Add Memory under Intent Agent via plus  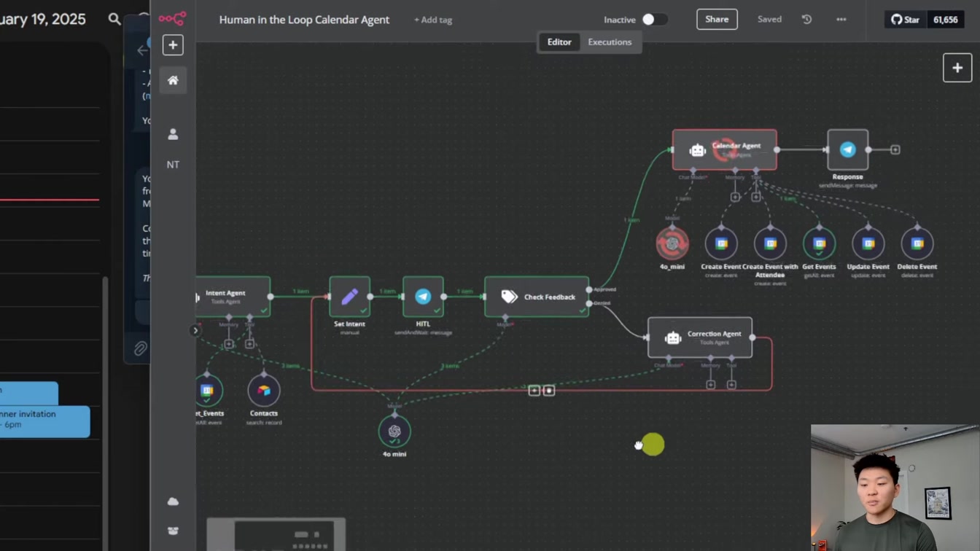click(229, 343)
